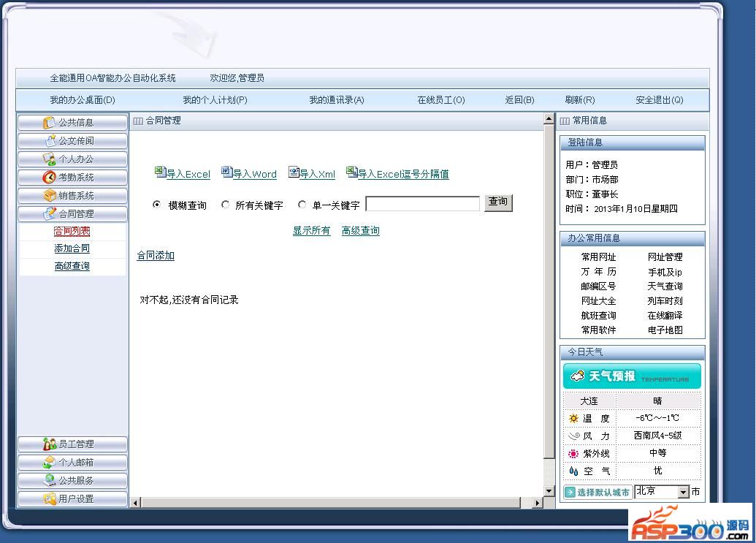The height and width of the screenshot is (543, 756).
Task: Click 返回(B) in the top menu
Action: point(520,100)
